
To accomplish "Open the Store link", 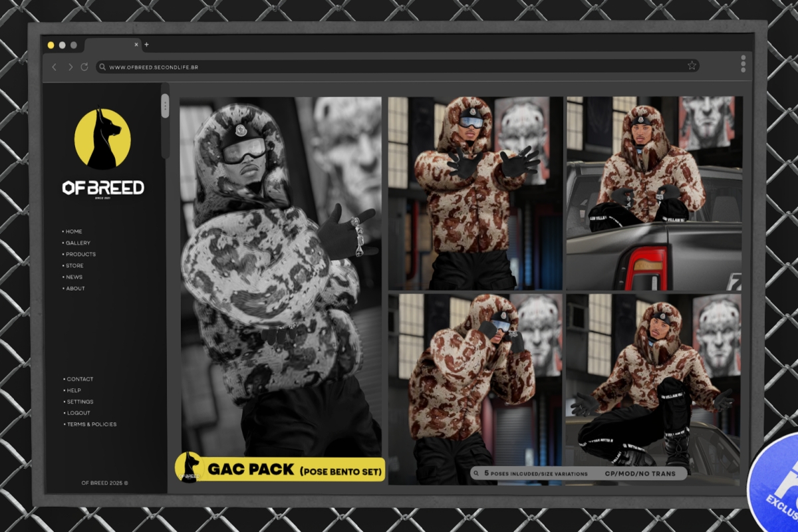I will (74, 265).
